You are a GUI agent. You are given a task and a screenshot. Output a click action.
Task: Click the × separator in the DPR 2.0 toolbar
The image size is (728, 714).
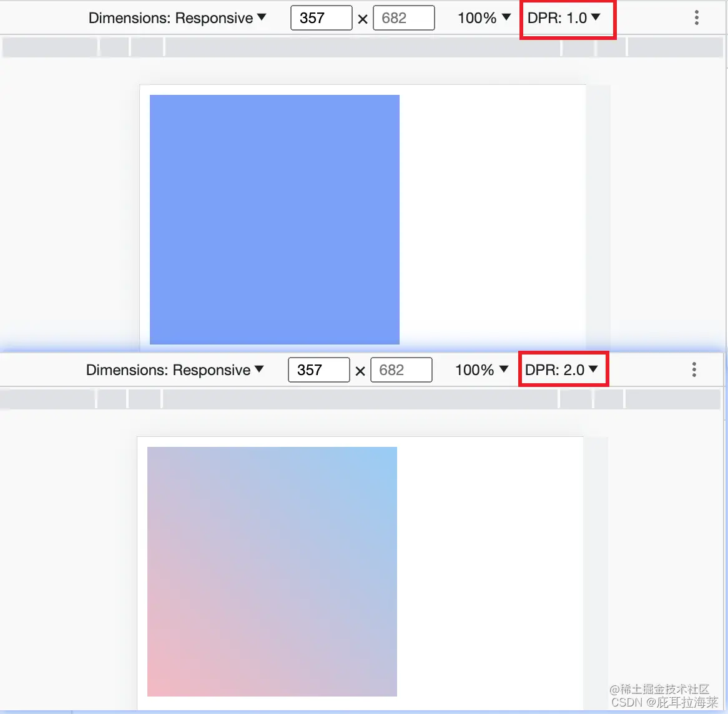pos(360,370)
